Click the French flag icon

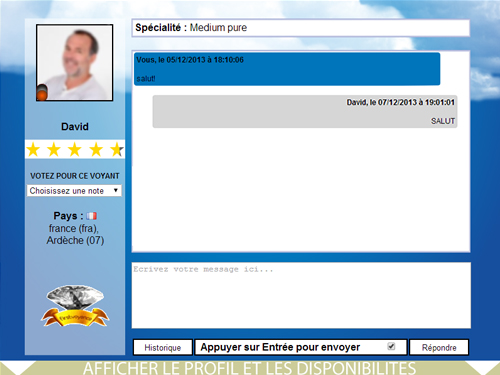point(91,216)
